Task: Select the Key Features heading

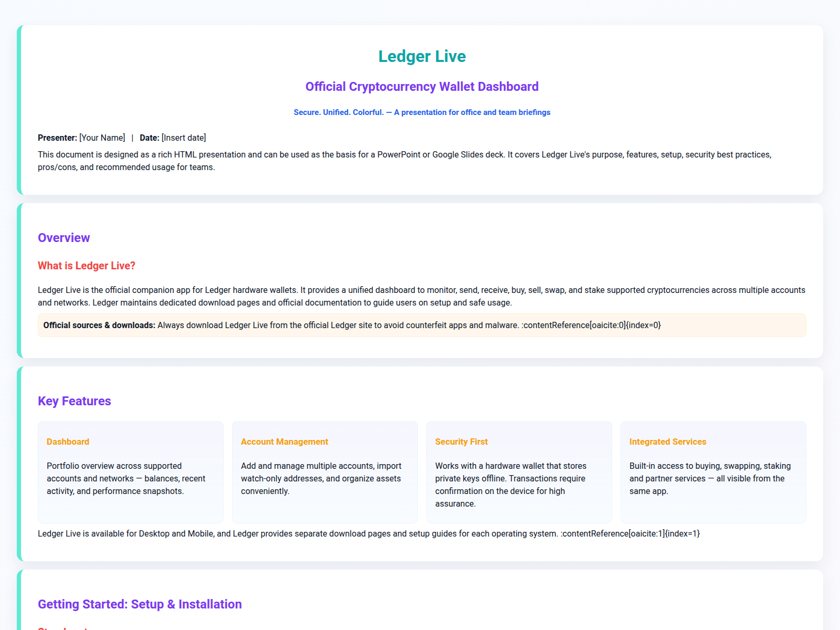Action: 74,401
